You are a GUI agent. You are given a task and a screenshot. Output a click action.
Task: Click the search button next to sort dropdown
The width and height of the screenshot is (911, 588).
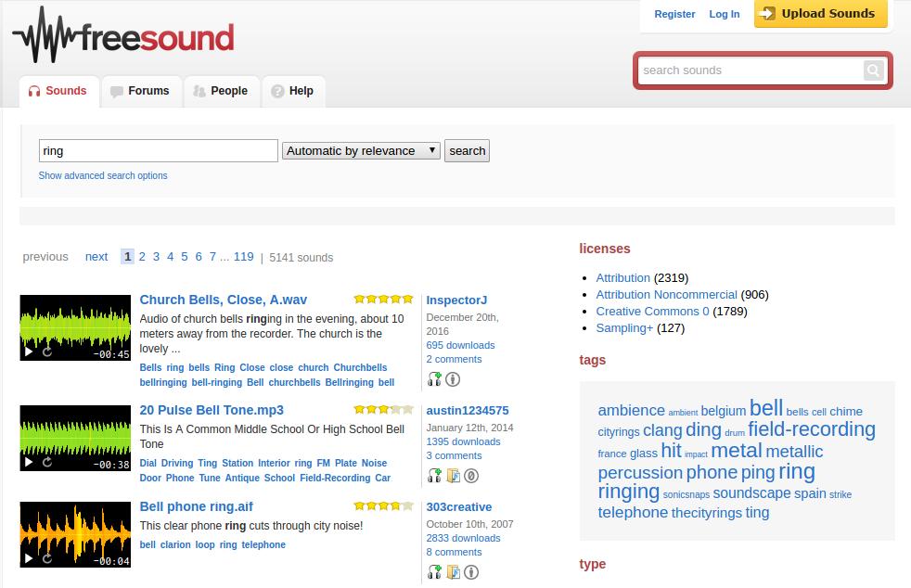[468, 151]
